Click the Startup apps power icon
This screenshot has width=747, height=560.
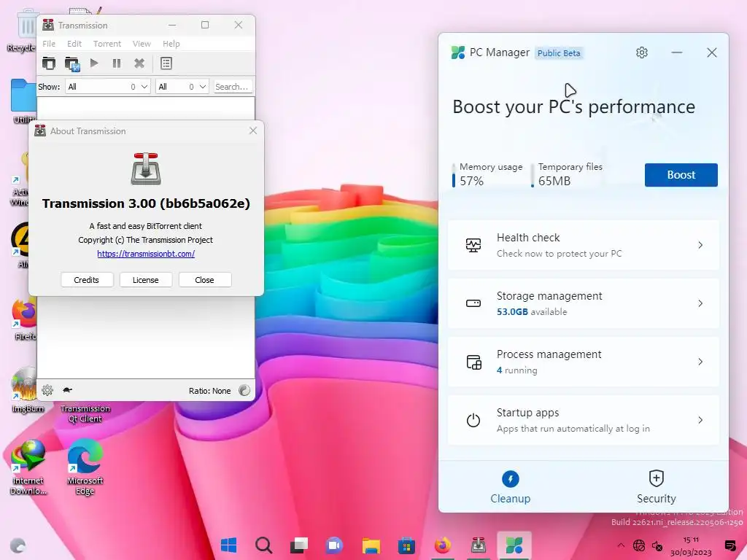pyautogui.click(x=473, y=420)
